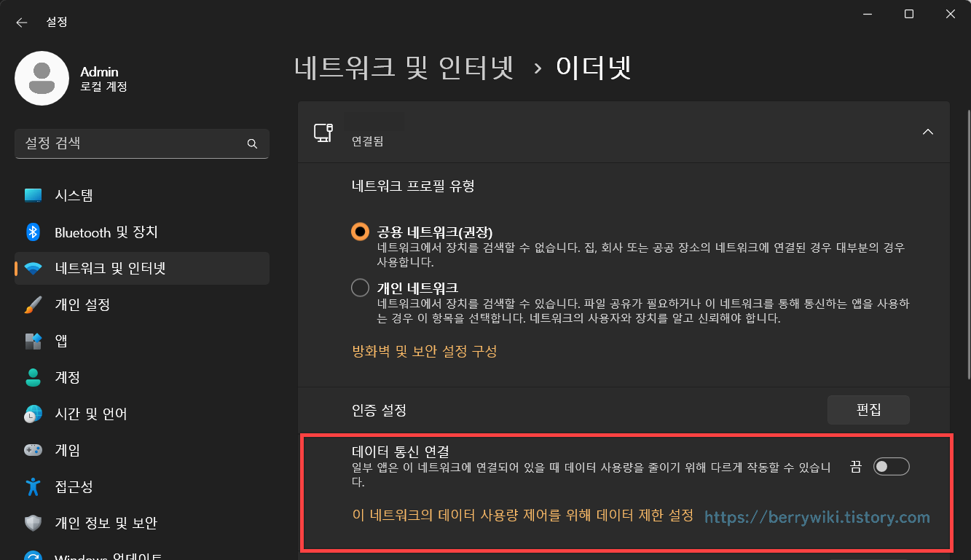Toggle the 데이터 통신 연결 switch on
Image resolution: width=971 pixels, height=560 pixels.
[x=891, y=466]
